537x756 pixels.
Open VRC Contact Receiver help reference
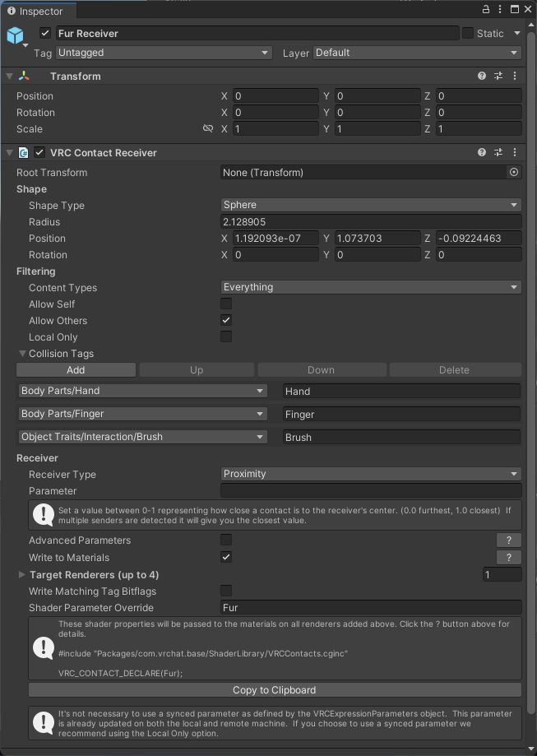[x=482, y=152]
